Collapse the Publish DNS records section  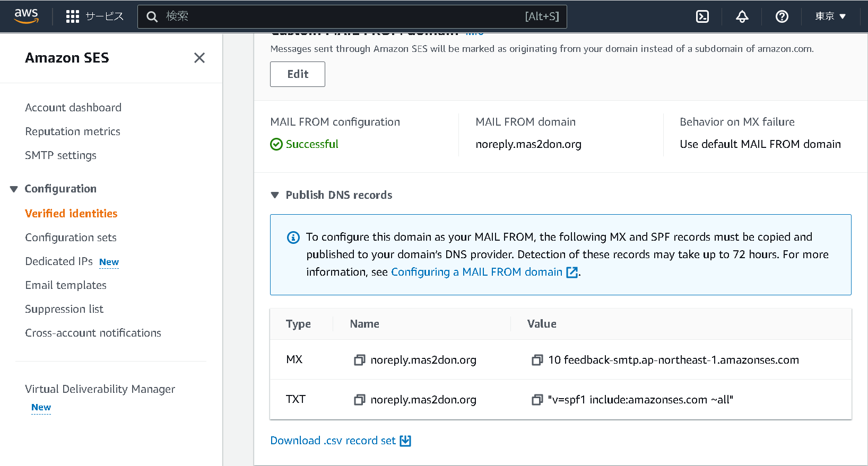[x=275, y=195]
